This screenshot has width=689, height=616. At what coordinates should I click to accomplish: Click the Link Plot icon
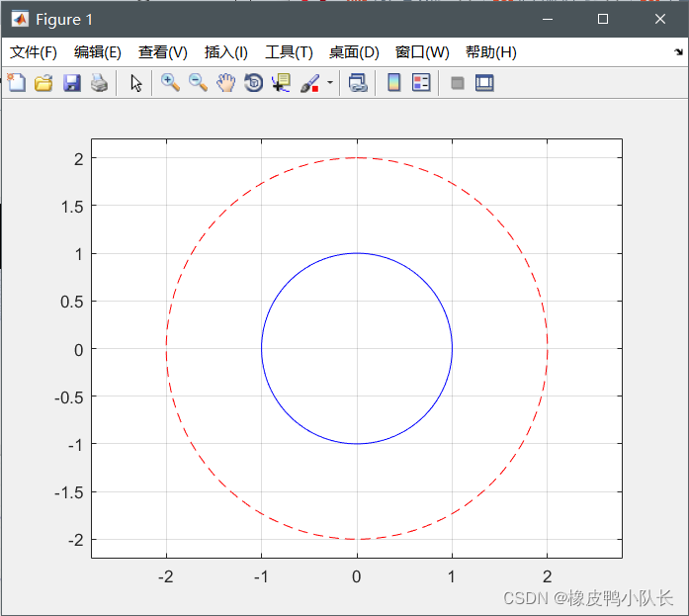click(358, 83)
